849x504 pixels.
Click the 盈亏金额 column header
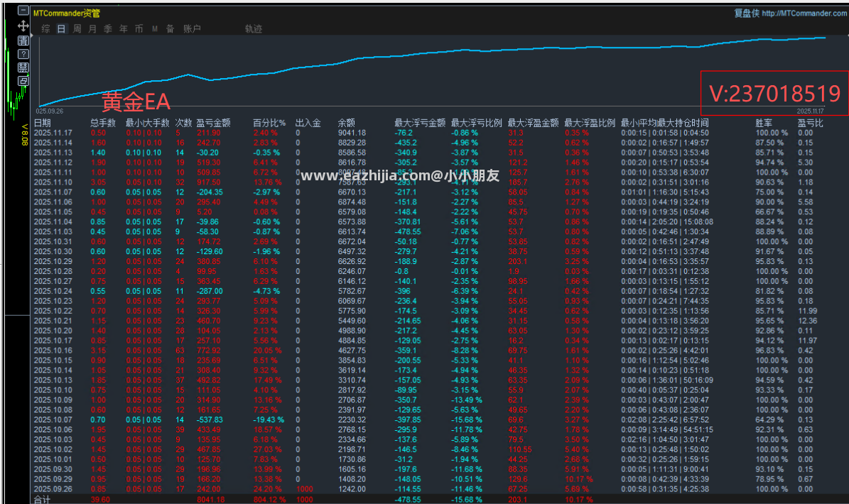point(213,123)
